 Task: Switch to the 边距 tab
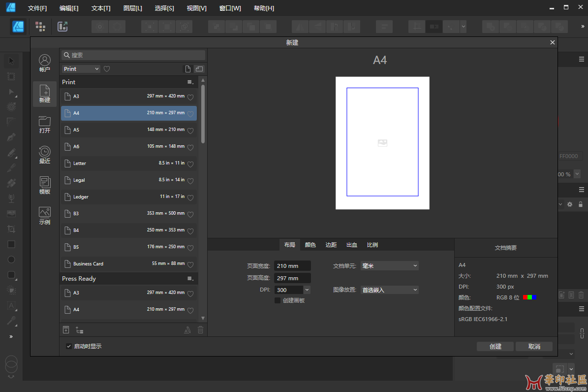coord(331,245)
